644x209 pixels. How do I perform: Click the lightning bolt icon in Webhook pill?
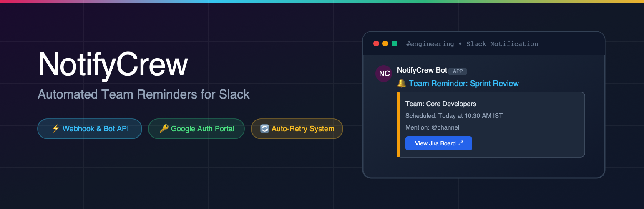pyautogui.click(x=55, y=129)
